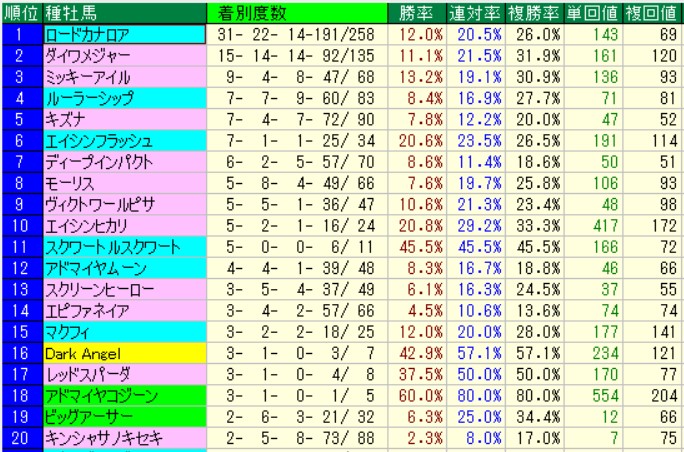
Task: Click the 着別度数 column header
Action: coord(297,13)
